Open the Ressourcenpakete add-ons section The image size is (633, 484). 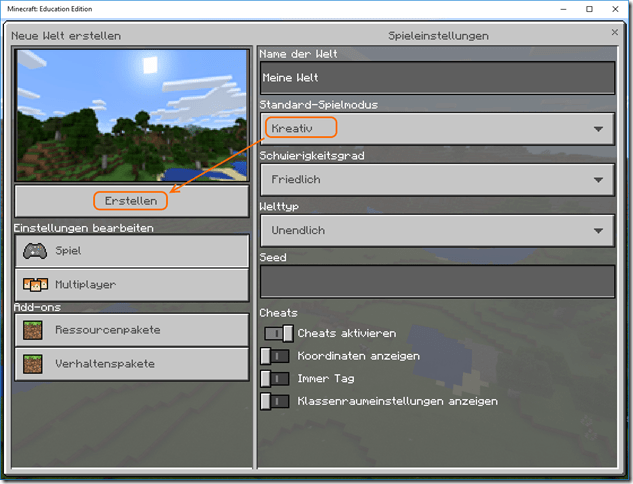[132, 330]
